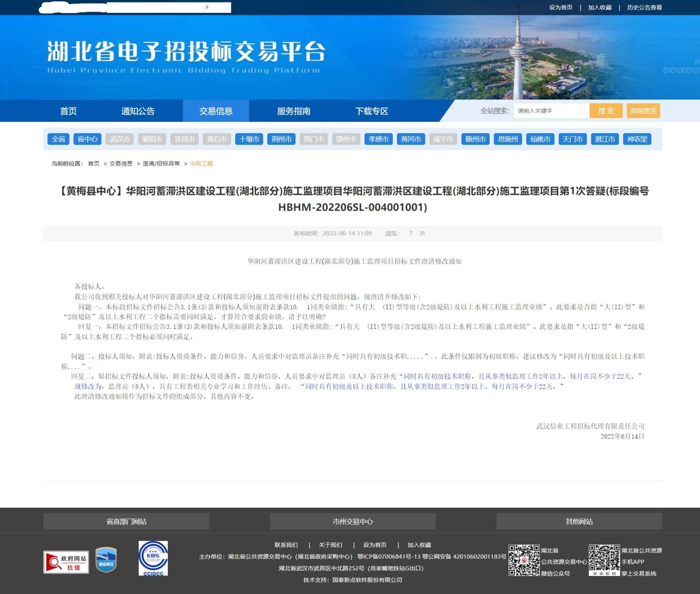Screen dimensions: 700x594
Task: Go to 首页 in the main navigation
Action: click(x=68, y=111)
